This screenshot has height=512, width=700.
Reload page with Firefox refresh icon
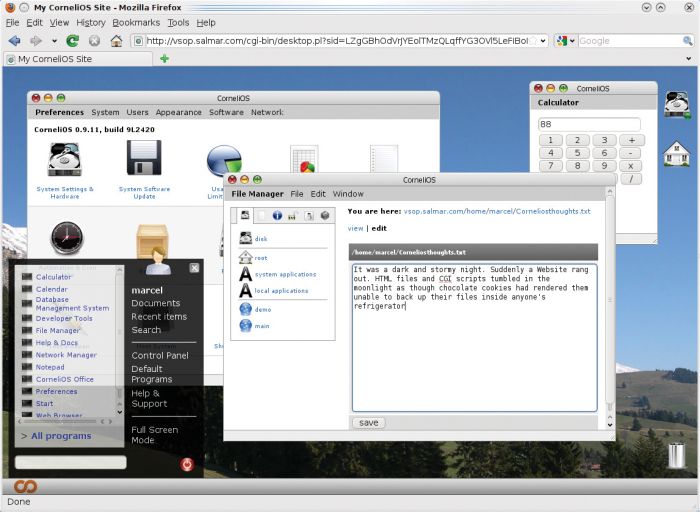72,41
